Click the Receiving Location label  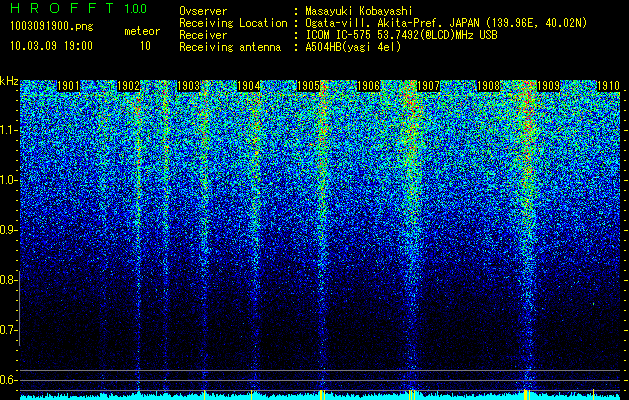(233, 24)
